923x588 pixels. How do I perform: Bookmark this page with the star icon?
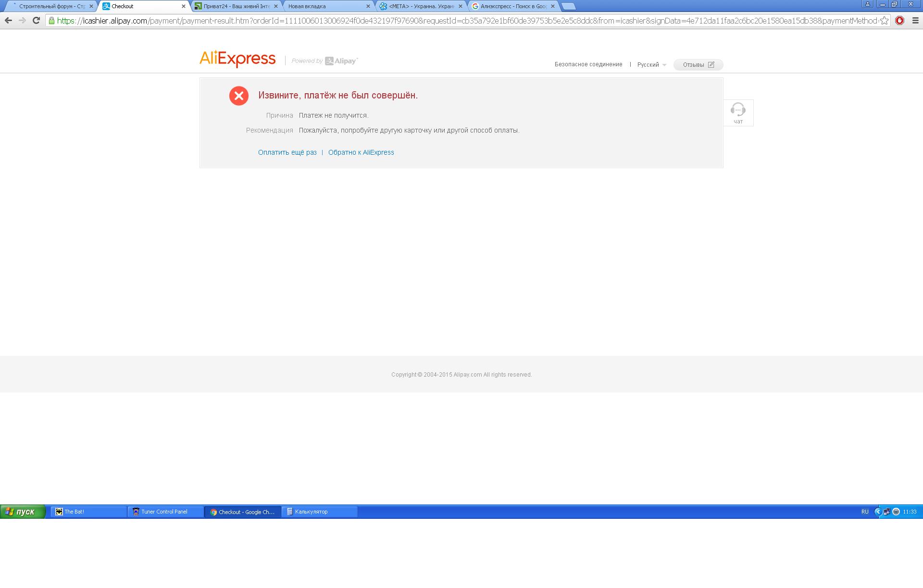884,21
